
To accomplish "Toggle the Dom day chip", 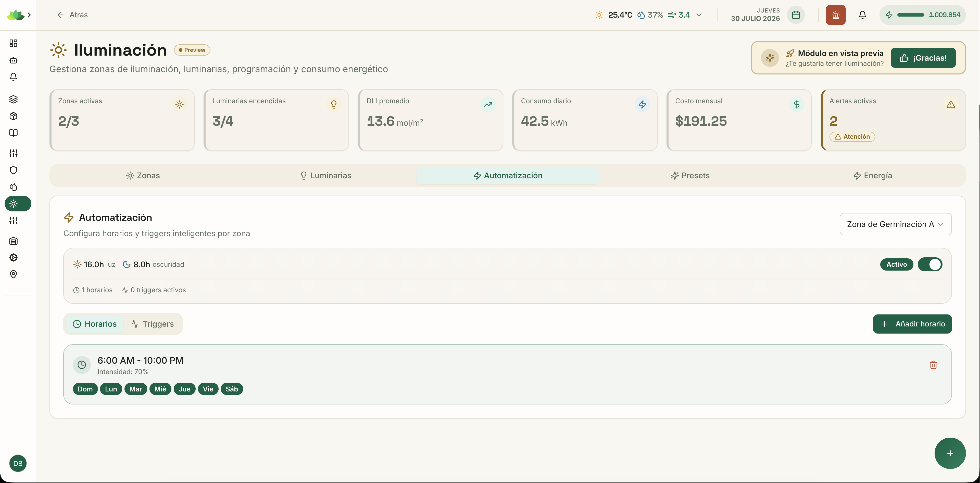I will point(85,389).
